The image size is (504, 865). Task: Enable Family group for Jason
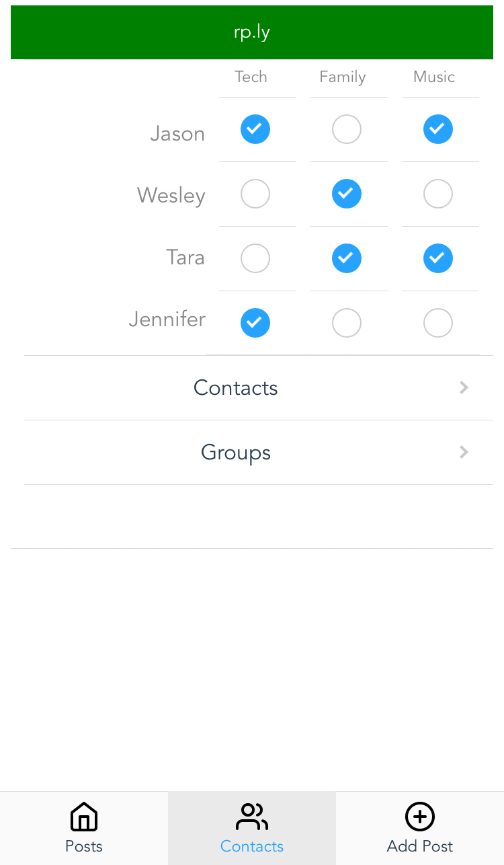pyautogui.click(x=347, y=129)
